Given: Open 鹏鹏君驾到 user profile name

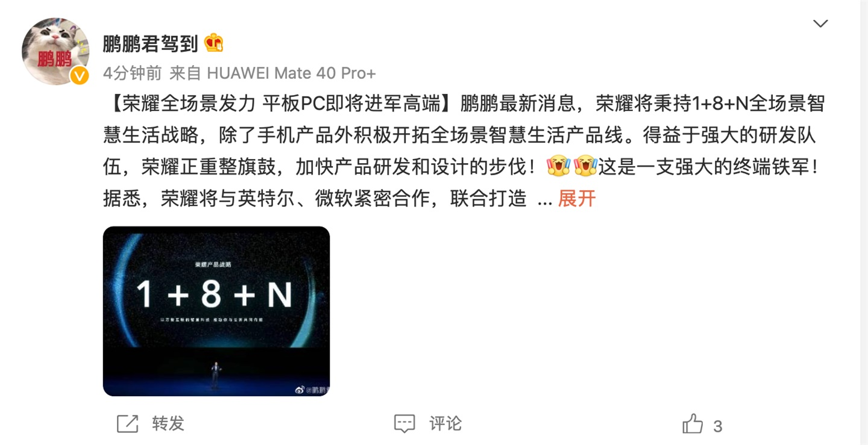Looking at the screenshot, I should point(151,43).
